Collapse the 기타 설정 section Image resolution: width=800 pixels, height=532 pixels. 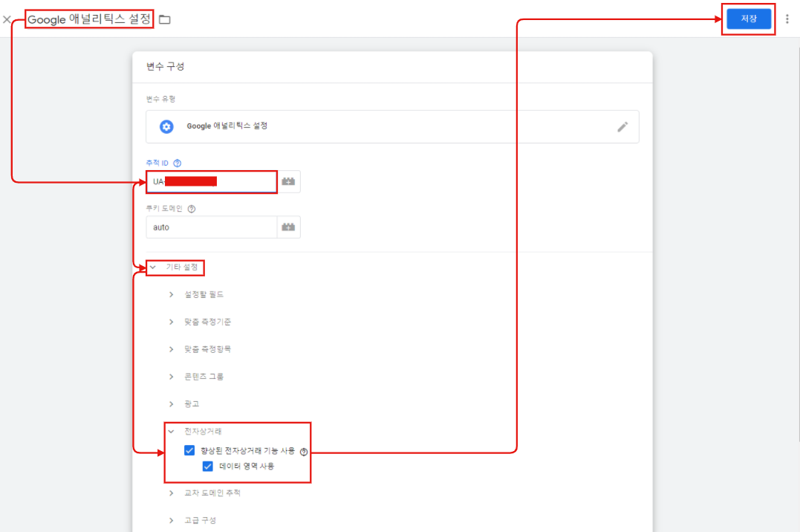coord(175,267)
